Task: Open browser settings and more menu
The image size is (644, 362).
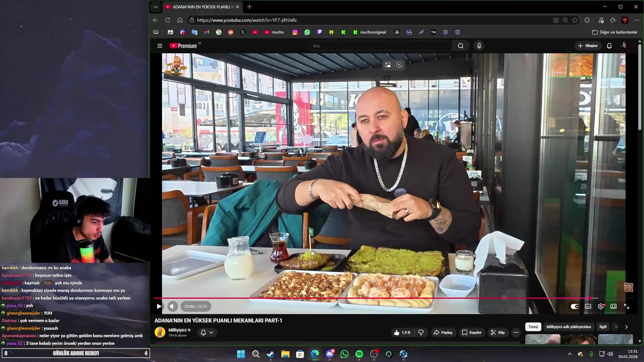Action: click(637, 20)
